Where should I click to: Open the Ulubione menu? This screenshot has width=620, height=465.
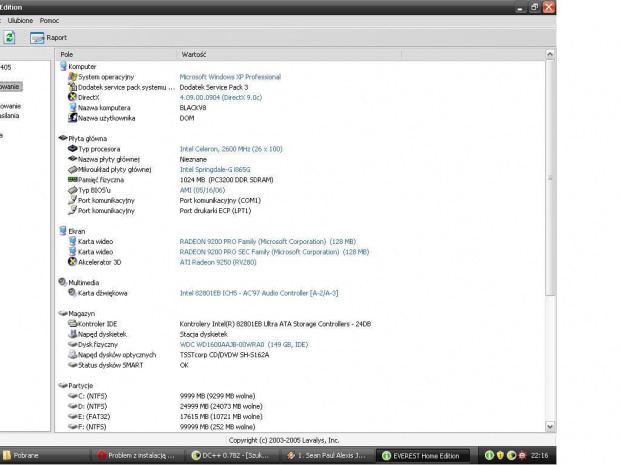click(20, 21)
